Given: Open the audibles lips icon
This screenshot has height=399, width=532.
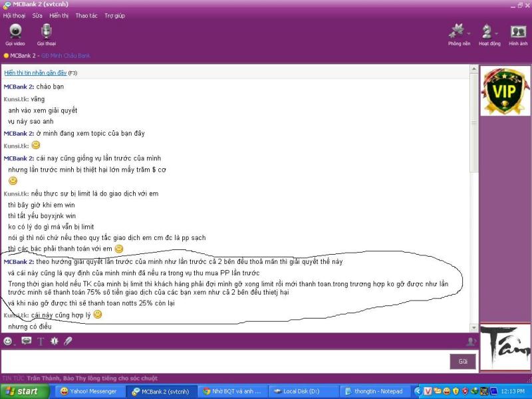Looking at the screenshot, I should point(26,340).
